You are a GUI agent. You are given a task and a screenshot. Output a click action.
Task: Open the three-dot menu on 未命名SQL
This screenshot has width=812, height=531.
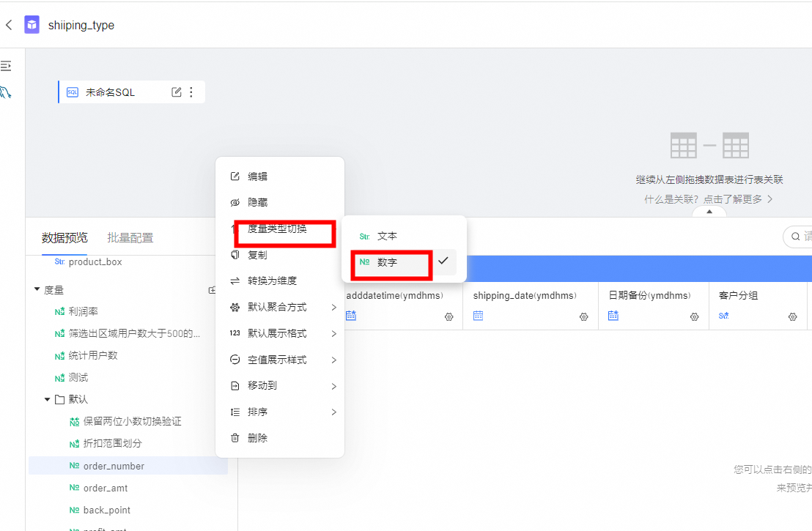pyautogui.click(x=191, y=92)
